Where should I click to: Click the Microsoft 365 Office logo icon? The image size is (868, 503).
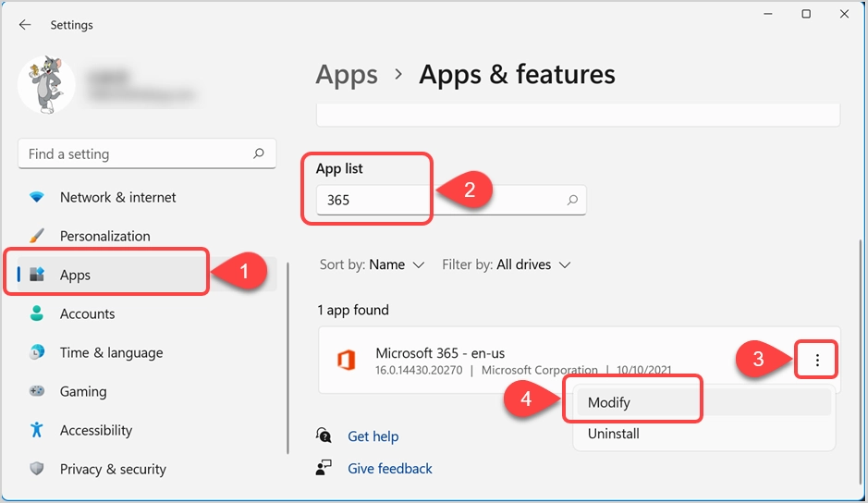click(347, 360)
